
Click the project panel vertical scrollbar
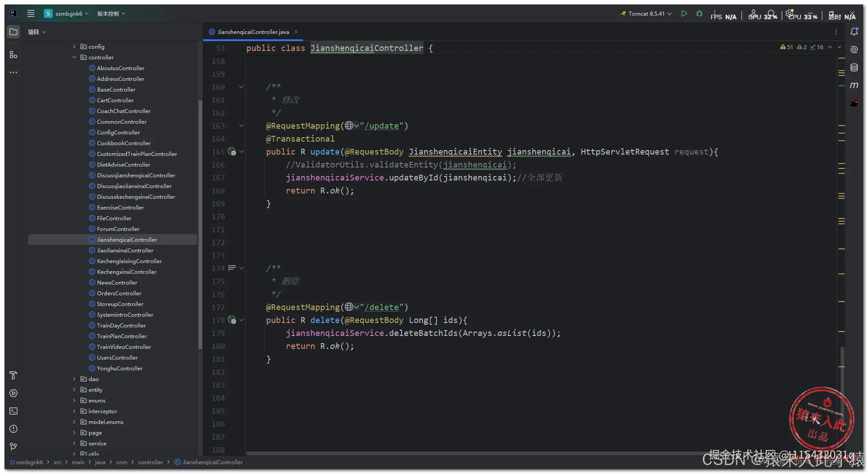pos(200,225)
